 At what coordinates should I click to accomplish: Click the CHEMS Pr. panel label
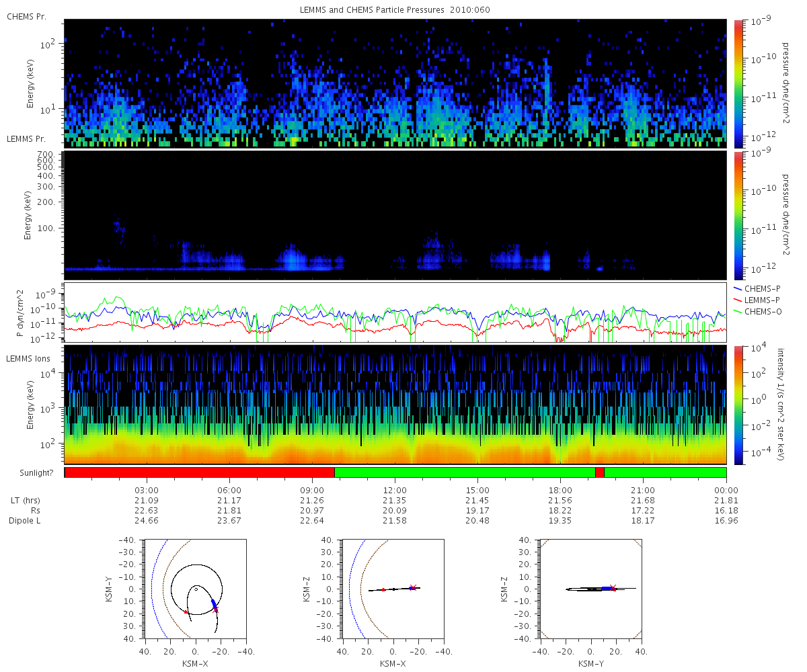(x=26, y=16)
